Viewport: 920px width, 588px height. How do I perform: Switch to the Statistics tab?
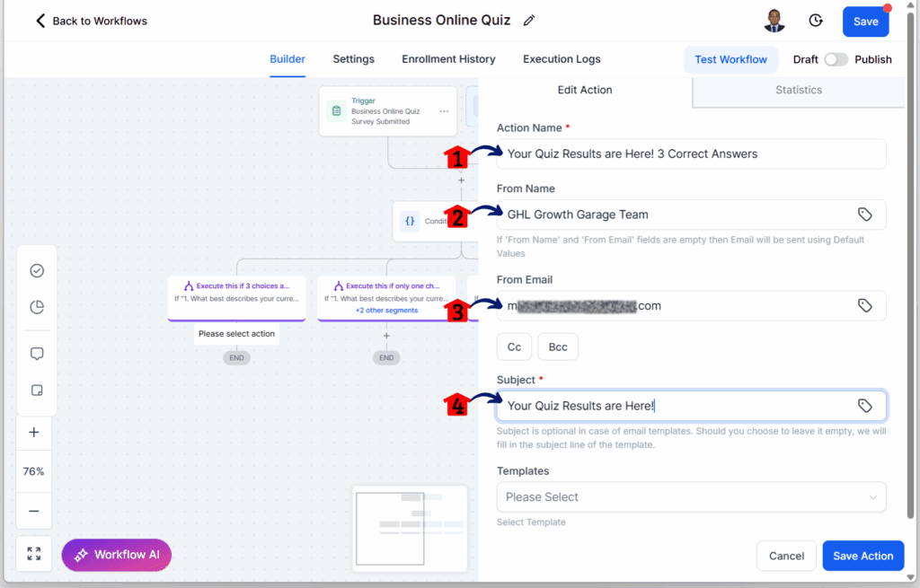(799, 91)
